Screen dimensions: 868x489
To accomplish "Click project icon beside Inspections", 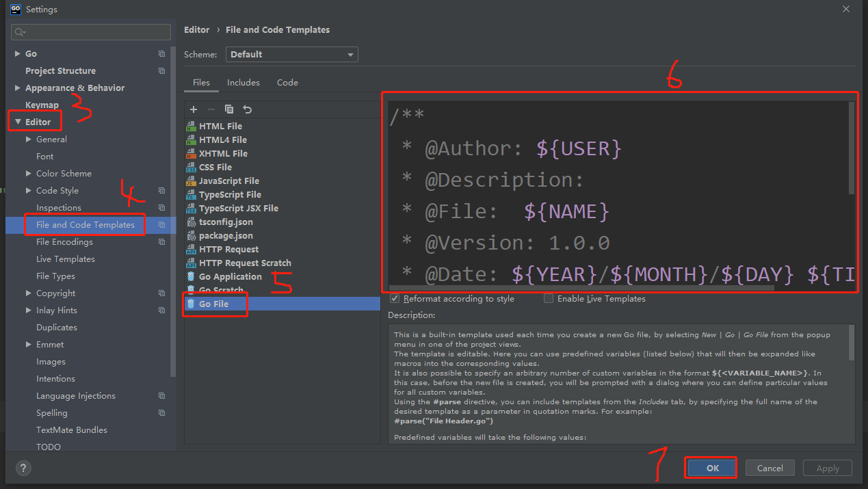I will (x=162, y=207).
